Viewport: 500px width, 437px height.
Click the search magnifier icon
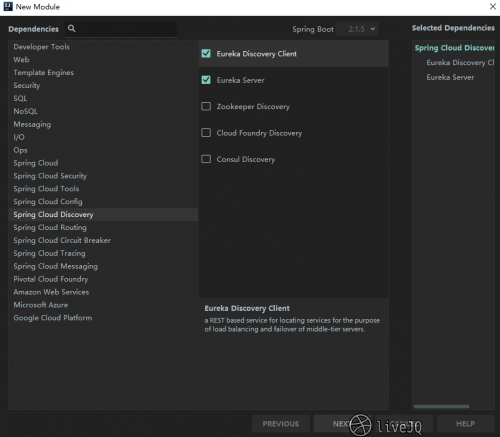point(72,29)
